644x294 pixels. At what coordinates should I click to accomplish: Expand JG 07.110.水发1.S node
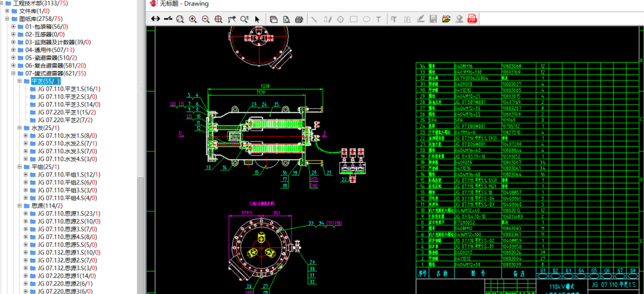point(26,136)
